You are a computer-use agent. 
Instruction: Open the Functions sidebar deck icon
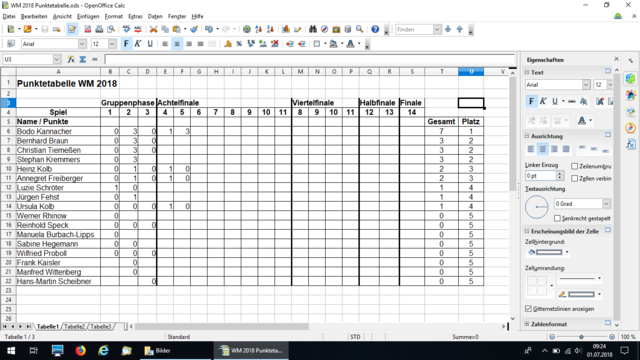(631, 144)
